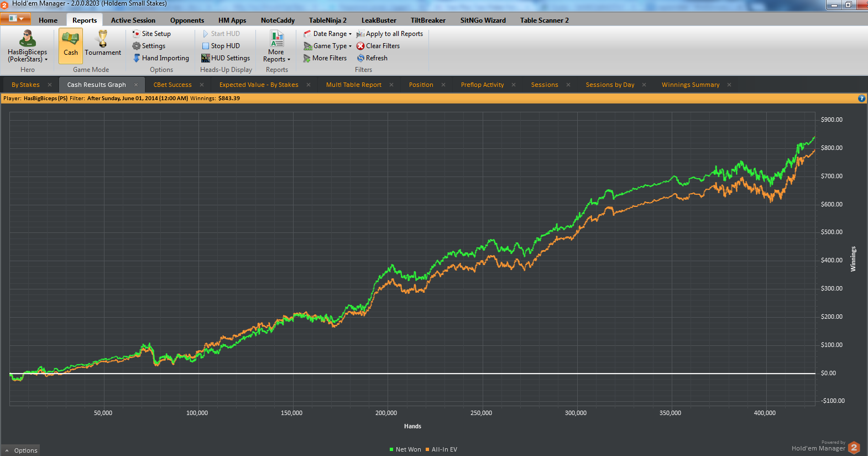
Task: Close the Expected Value - By Stakes tab
Action: pos(308,85)
